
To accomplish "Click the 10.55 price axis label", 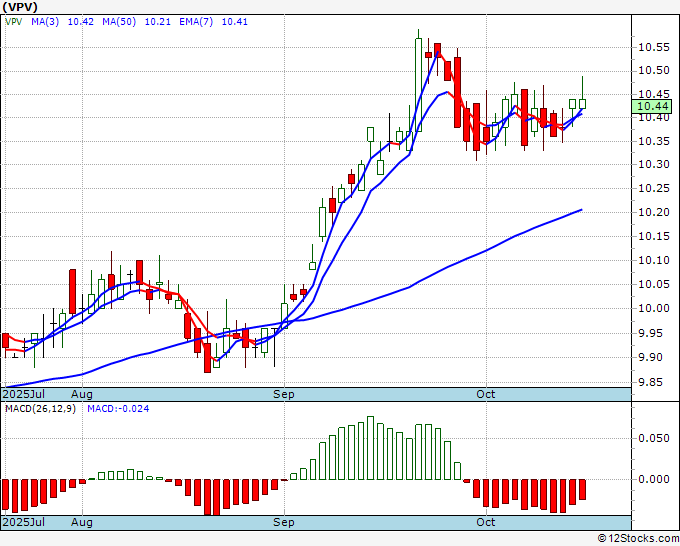I will tap(654, 47).
